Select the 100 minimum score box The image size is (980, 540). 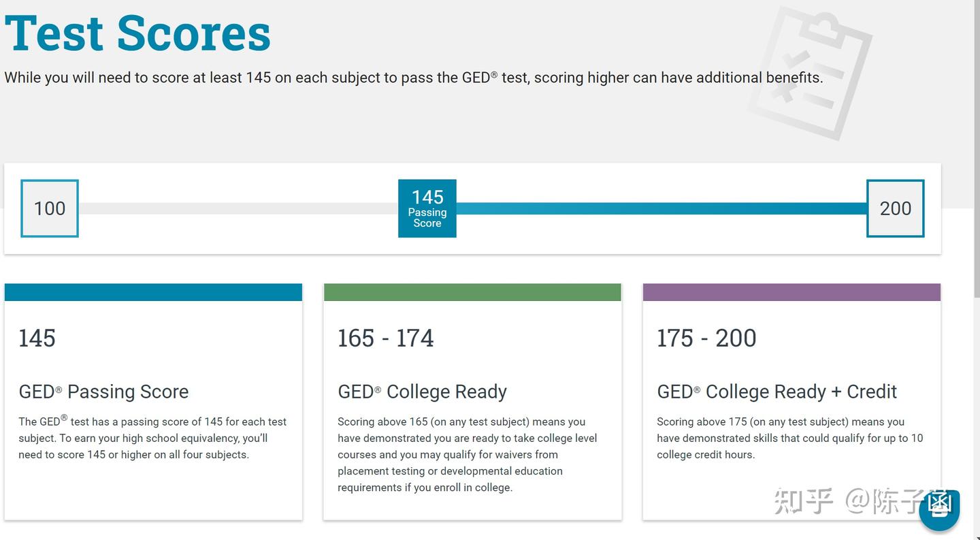click(50, 208)
